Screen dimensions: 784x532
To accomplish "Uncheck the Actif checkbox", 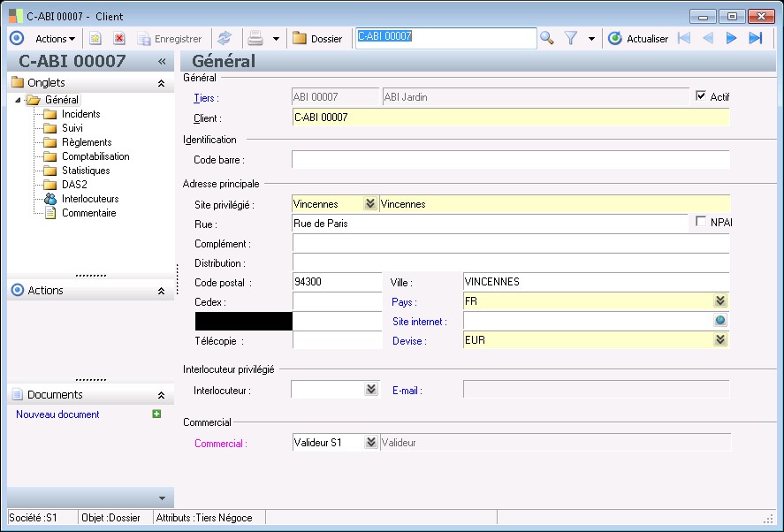I will click(702, 96).
